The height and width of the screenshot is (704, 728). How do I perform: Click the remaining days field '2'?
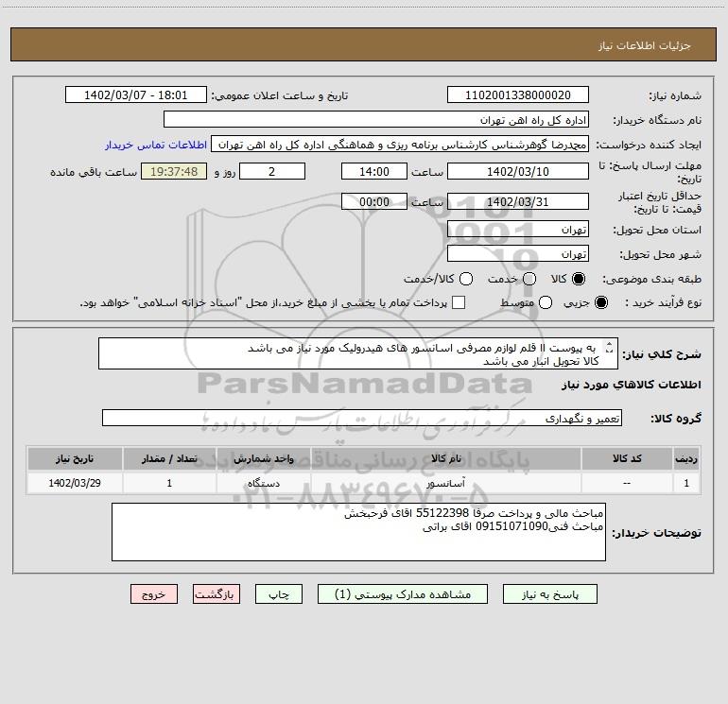click(x=272, y=171)
